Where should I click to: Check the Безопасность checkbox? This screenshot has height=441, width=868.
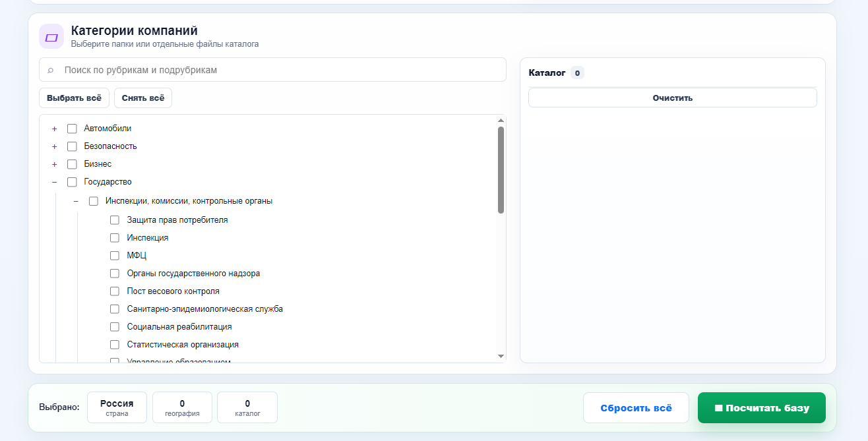[72, 146]
